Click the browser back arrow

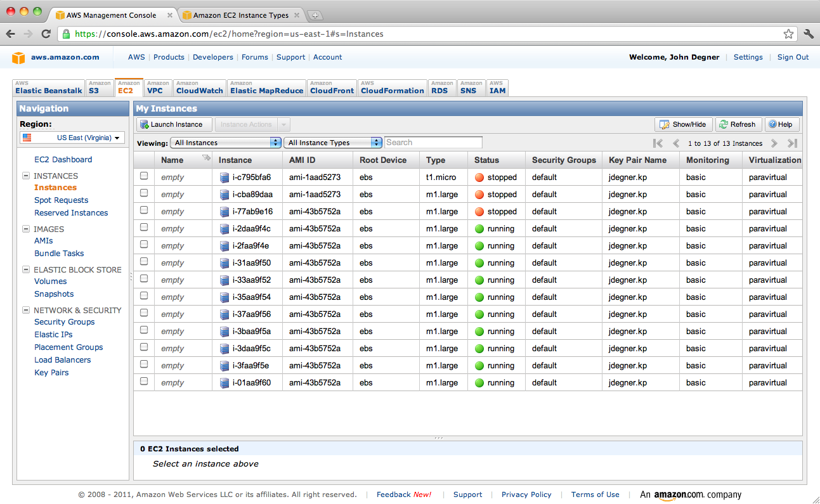[11, 34]
